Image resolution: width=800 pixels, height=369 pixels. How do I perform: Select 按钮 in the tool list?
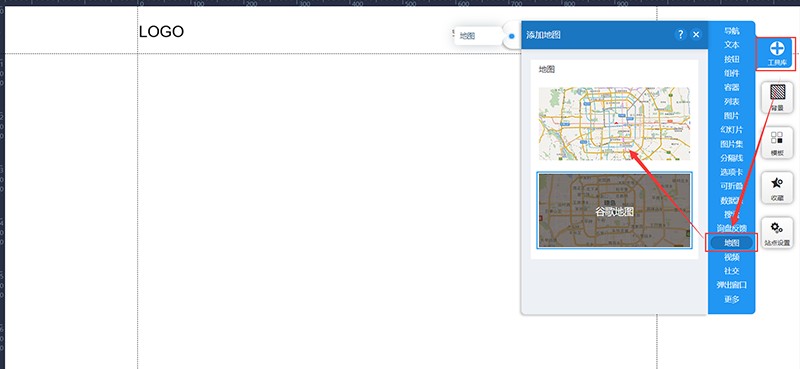(x=732, y=59)
